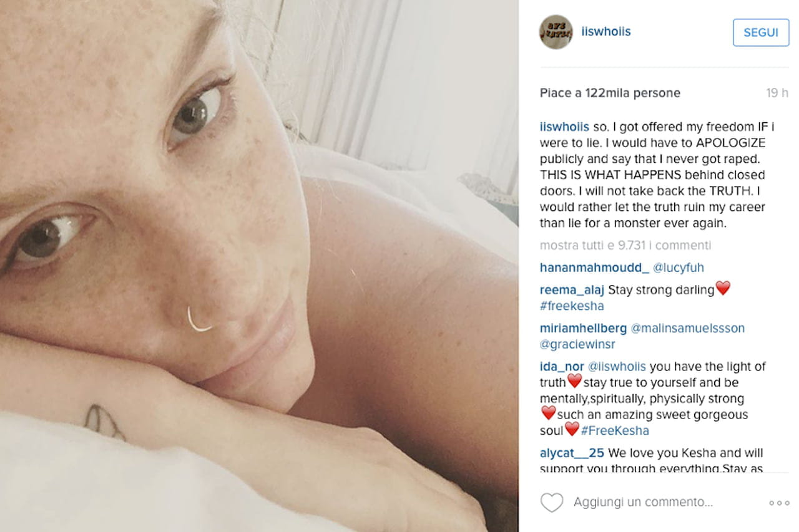799x532 pixels.
Task: Click the posted selfie photo
Action: (259, 266)
